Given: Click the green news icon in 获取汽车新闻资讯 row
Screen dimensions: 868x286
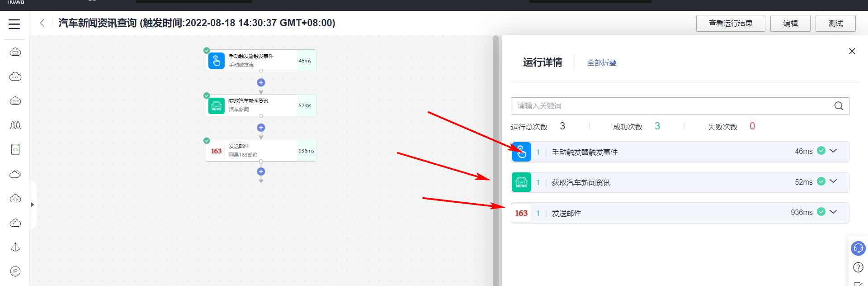Looking at the screenshot, I should (521, 182).
